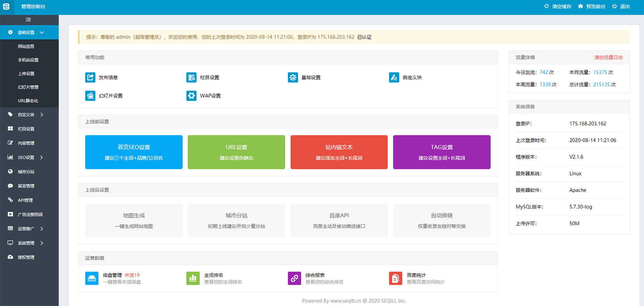Click the 清空缓存 refresh icon in header
This screenshot has width=644, height=306.
[547, 6]
